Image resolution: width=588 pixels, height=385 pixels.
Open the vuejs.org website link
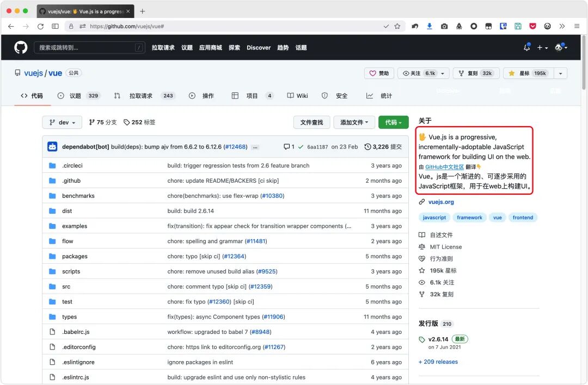click(441, 202)
